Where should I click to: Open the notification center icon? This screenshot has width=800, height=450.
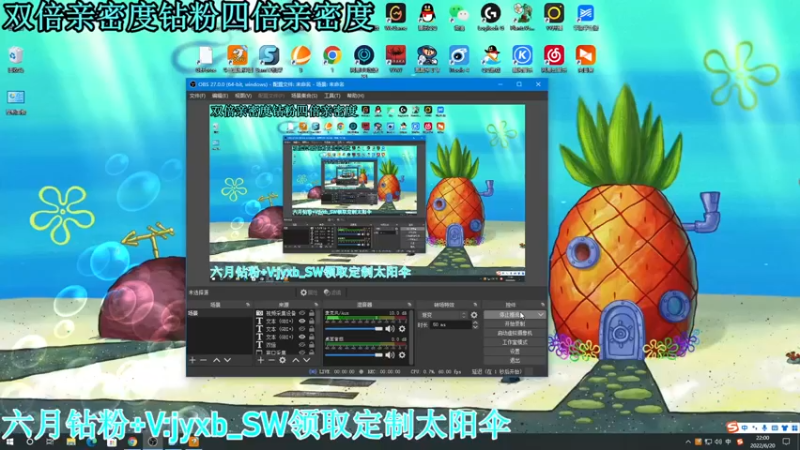click(786, 442)
